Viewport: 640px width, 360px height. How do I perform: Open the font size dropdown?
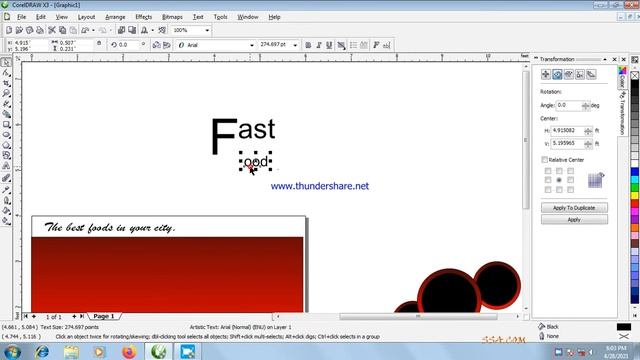(x=295, y=45)
